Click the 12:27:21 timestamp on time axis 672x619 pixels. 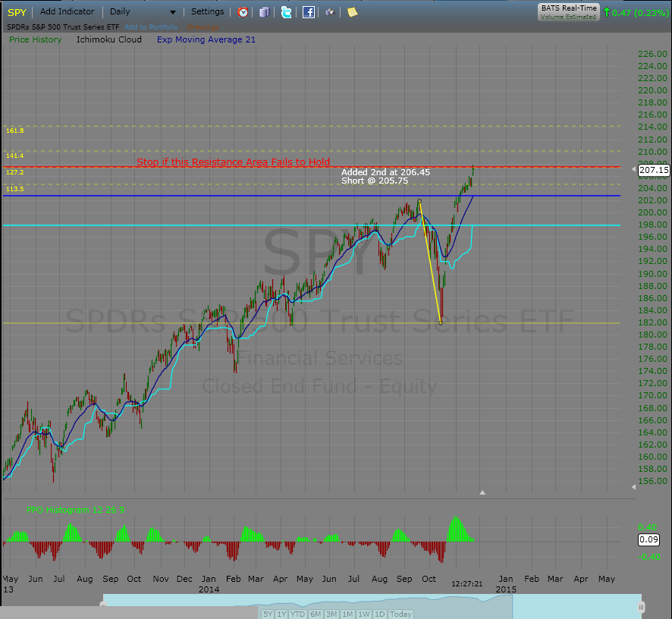coord(466,584)
